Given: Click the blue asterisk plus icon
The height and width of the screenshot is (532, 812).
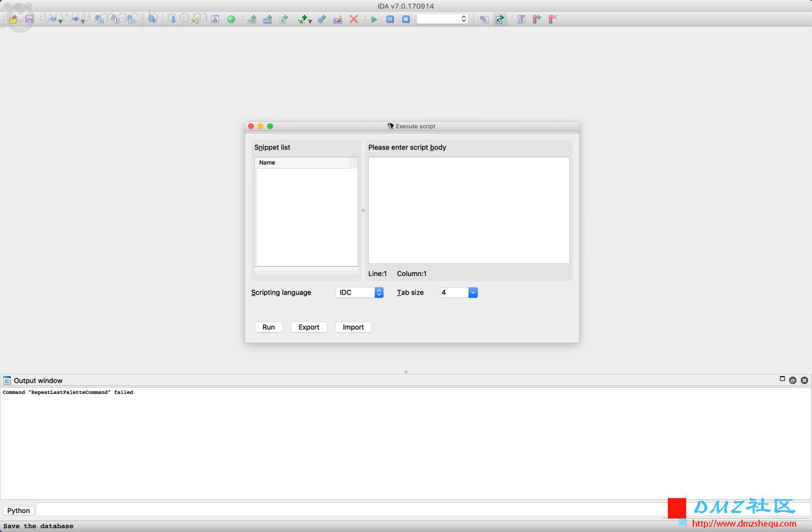Looking at the screenshot, I should pos(322,19).
